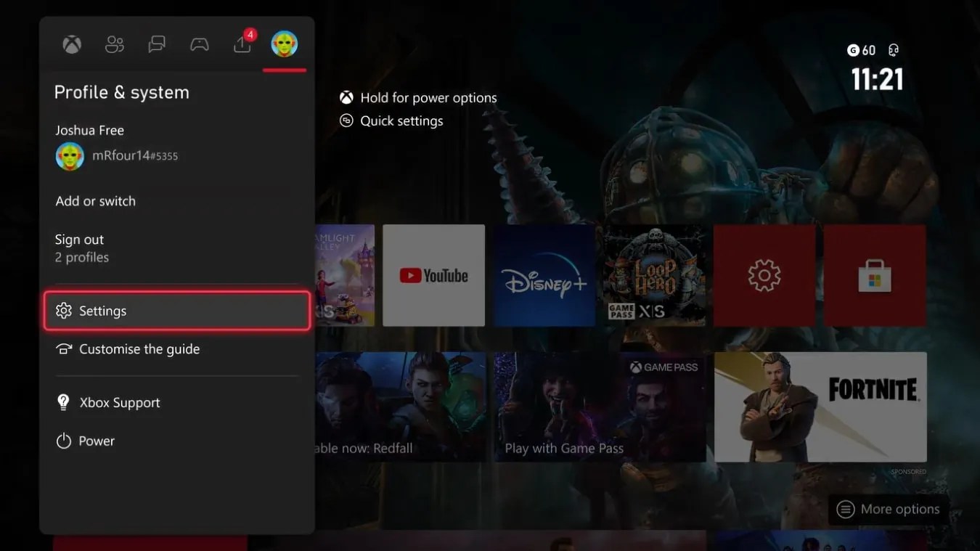
Task: Switch to the Profile & system avatar tab
Action: pyautogui.click(x=285, y=44)
